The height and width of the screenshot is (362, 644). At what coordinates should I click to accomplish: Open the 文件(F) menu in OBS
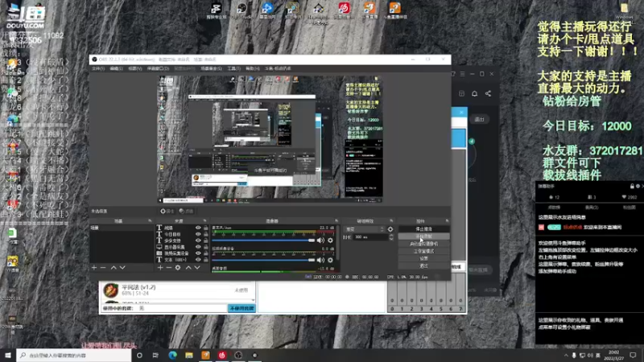pos(98,68)
